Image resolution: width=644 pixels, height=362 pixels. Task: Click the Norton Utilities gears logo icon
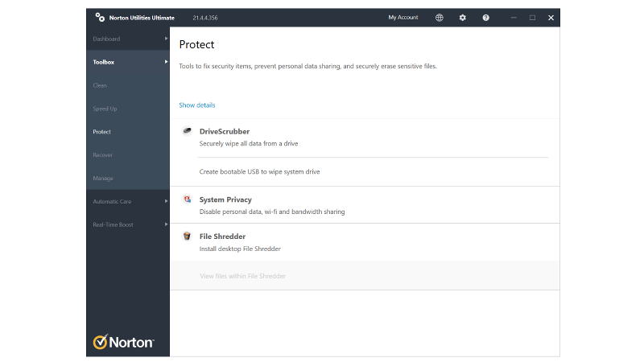[x=100, y=17]
